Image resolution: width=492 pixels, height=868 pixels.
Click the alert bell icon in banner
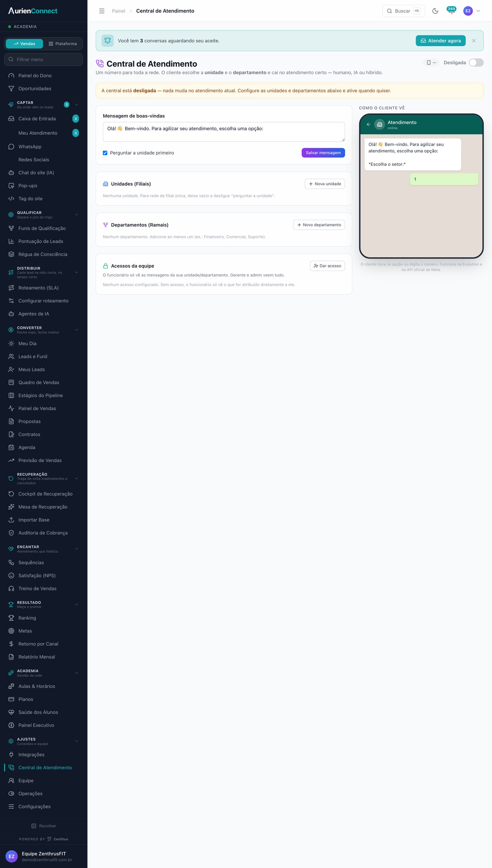click(x=108, y=41)
